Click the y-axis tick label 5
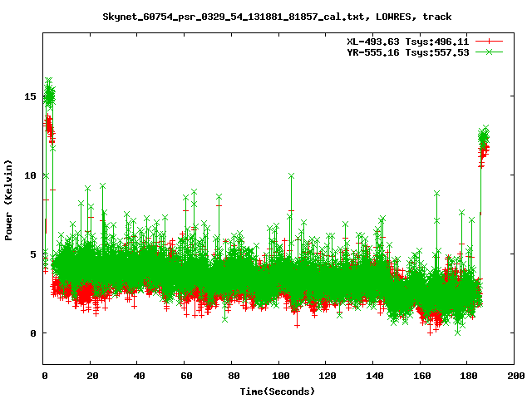The image size is (532, 399). [33, 254]
